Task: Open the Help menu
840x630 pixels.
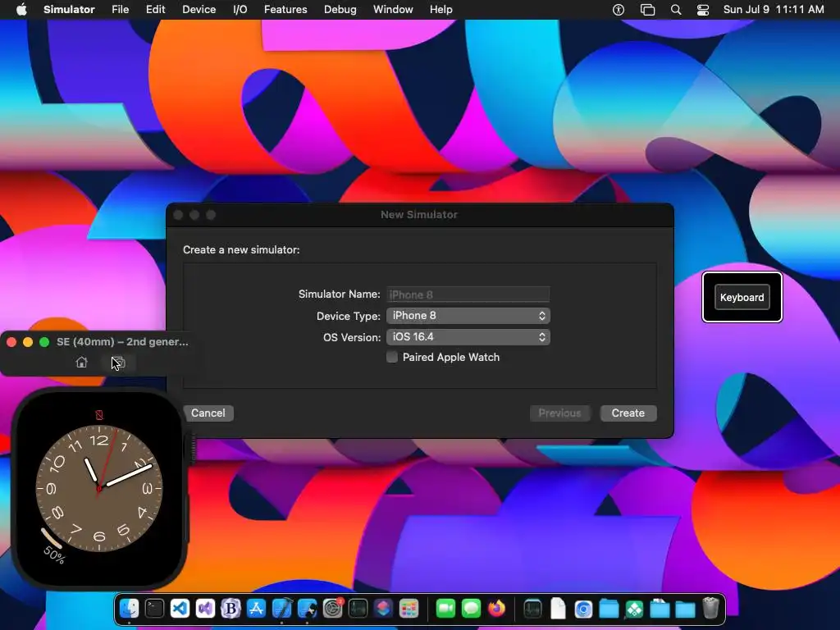Action: tap(441, 10)
